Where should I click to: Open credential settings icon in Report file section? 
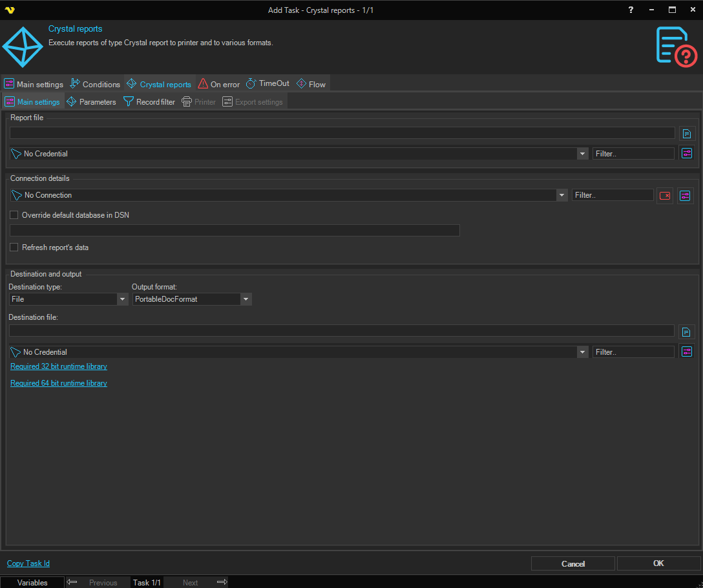(687, 153)
